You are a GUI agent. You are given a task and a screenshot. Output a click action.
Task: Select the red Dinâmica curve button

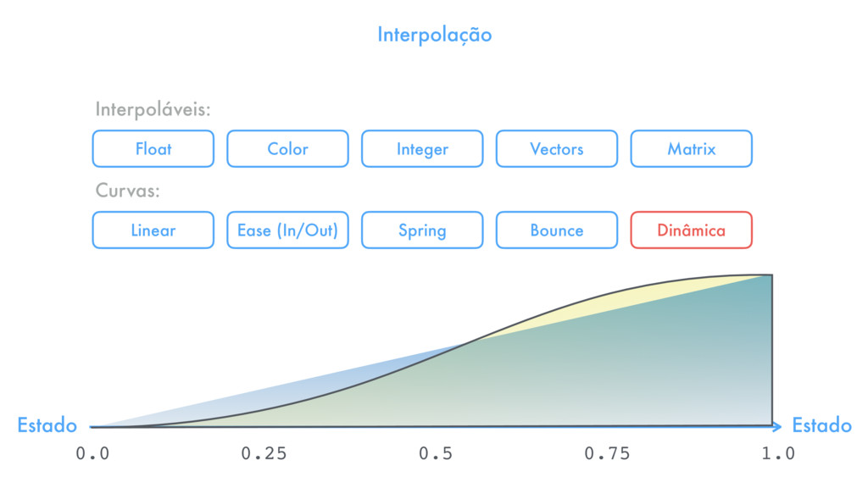click(x=692, y=230)
